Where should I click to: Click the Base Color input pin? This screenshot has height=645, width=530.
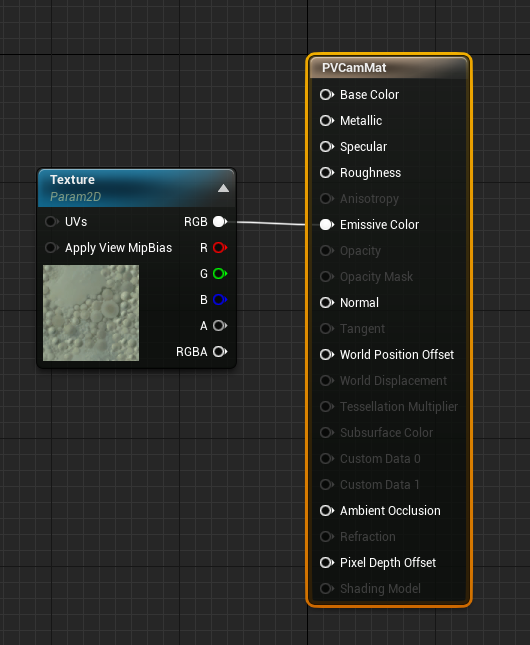pos(327,95)
